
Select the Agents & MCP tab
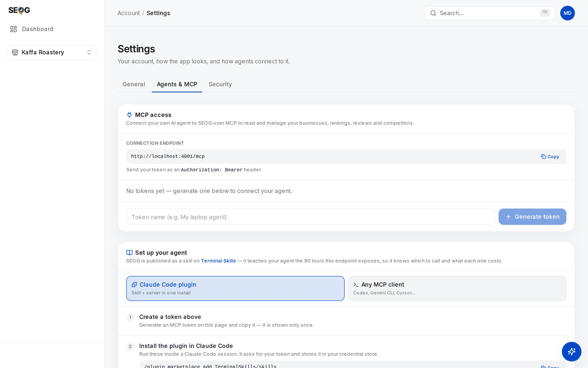(x=177, y=84)
